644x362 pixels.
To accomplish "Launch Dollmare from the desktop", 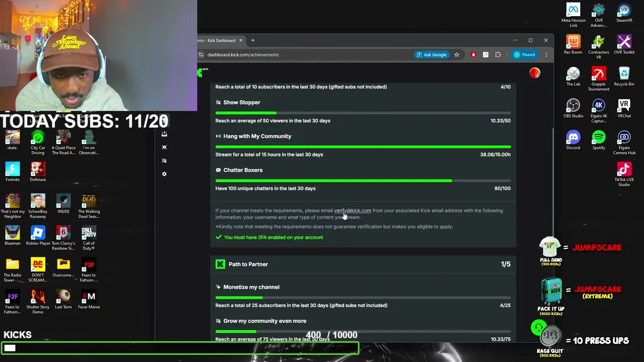I will tap(38, 171).
